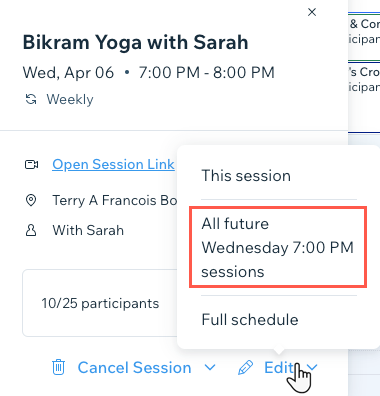Click the Weekly recurrence label
This screenshot has height=396, width=380.
[x=70, y=99]
